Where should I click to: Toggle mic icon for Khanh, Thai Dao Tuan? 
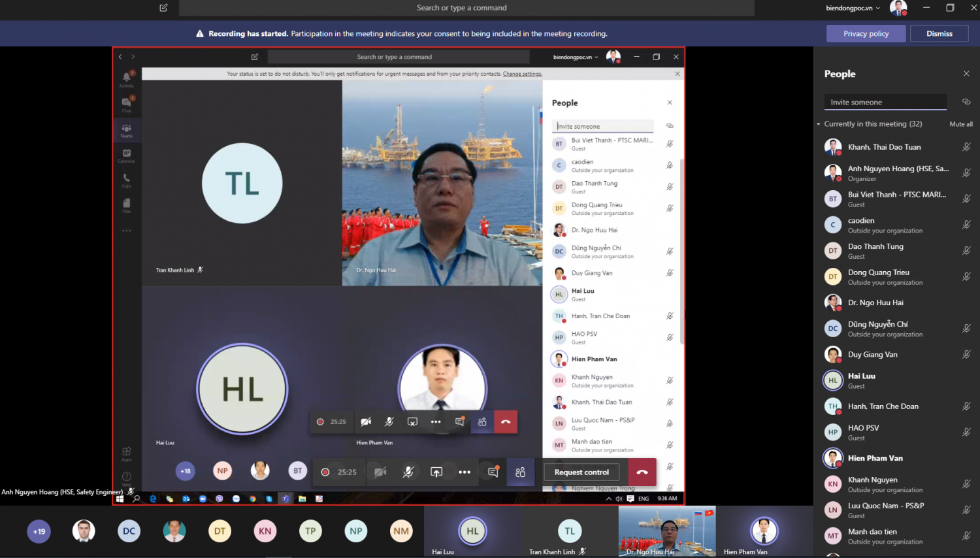(966, 147)
